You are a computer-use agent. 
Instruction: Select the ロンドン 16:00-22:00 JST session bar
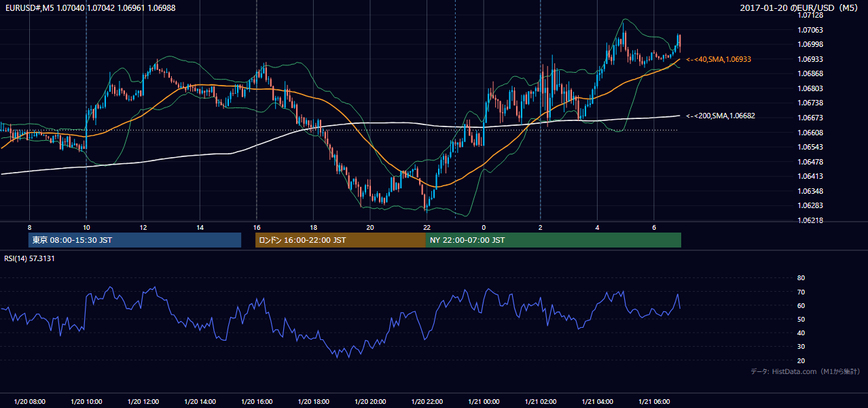click(x=340, y=240)
